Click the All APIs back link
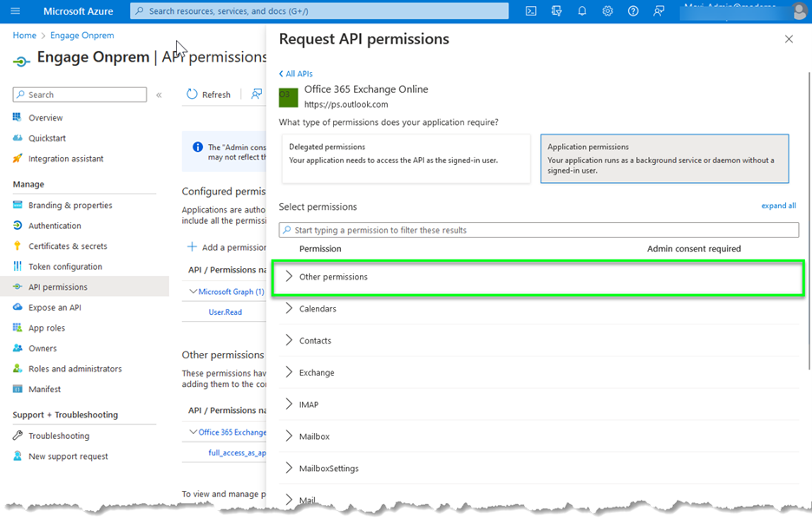812x518 pixels. pos(296,74)
